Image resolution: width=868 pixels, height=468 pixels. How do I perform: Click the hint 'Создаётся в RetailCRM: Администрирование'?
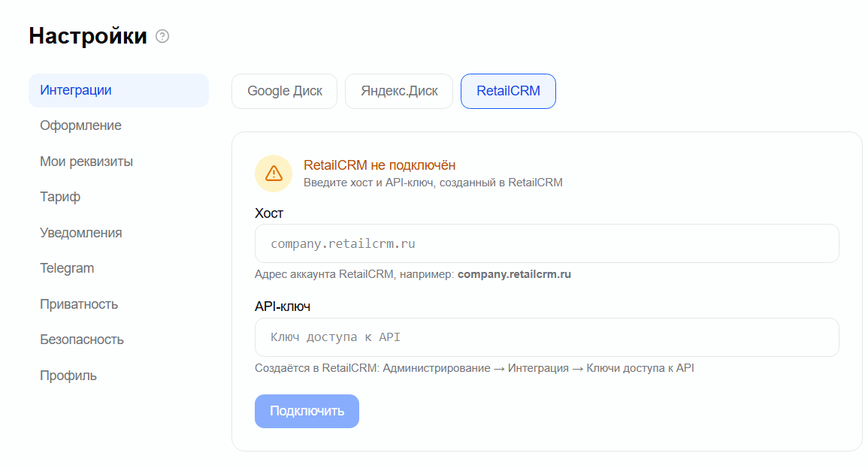[x=373, y=368]
